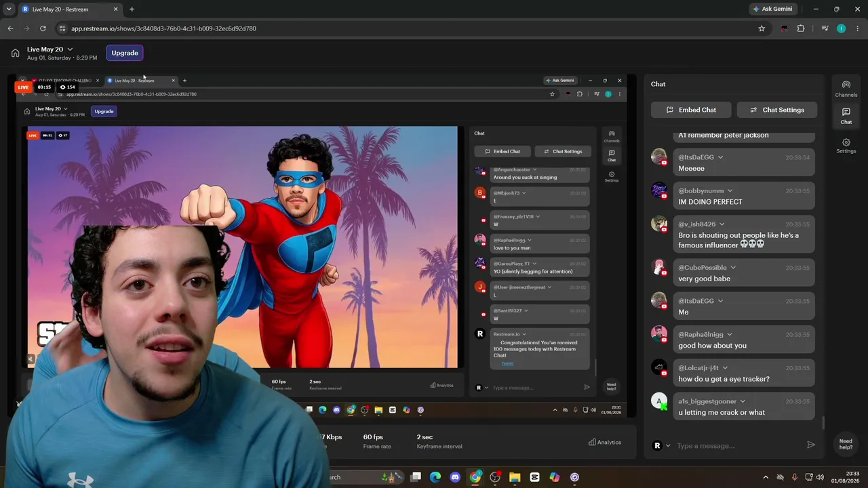Click the Ask Gemini button
This screenshot has height=488, width=868.
772,9
